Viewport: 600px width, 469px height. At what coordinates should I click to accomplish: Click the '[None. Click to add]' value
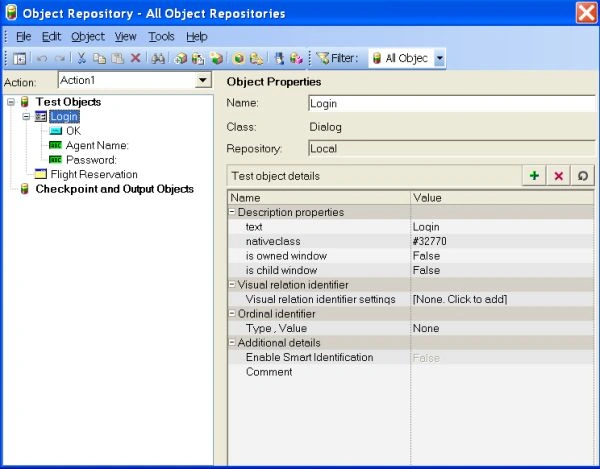point(460,299)
